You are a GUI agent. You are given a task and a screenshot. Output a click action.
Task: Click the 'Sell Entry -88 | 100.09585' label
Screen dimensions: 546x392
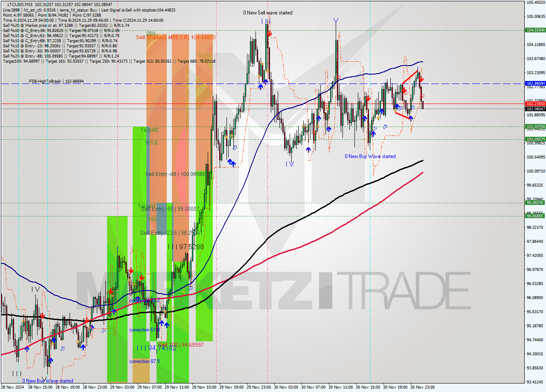point(175,174)
